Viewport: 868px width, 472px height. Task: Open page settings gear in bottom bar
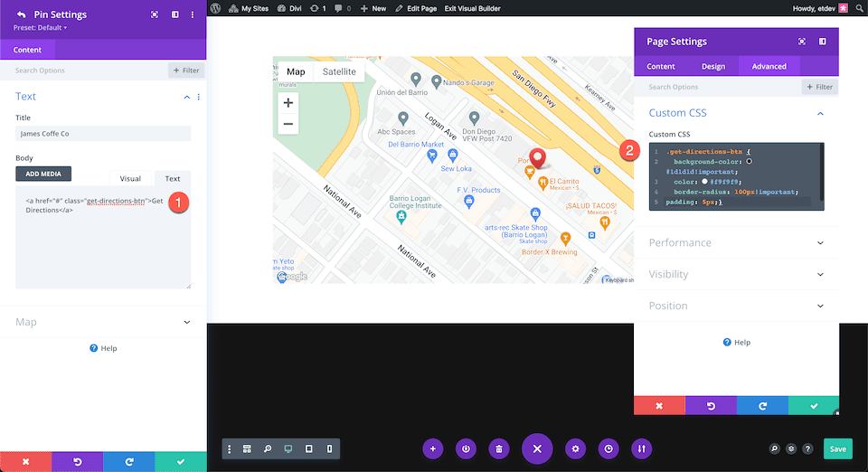point(575,448)
